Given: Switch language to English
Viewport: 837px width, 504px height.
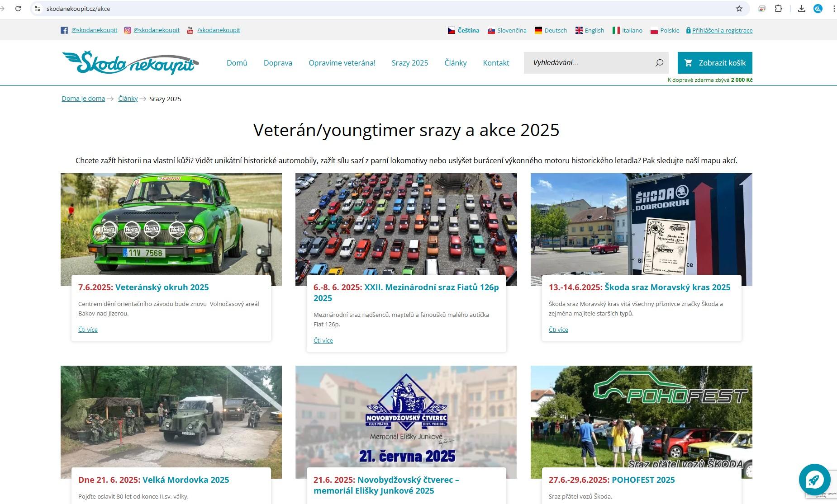Looking at the screenshot, I should (594, 30).
